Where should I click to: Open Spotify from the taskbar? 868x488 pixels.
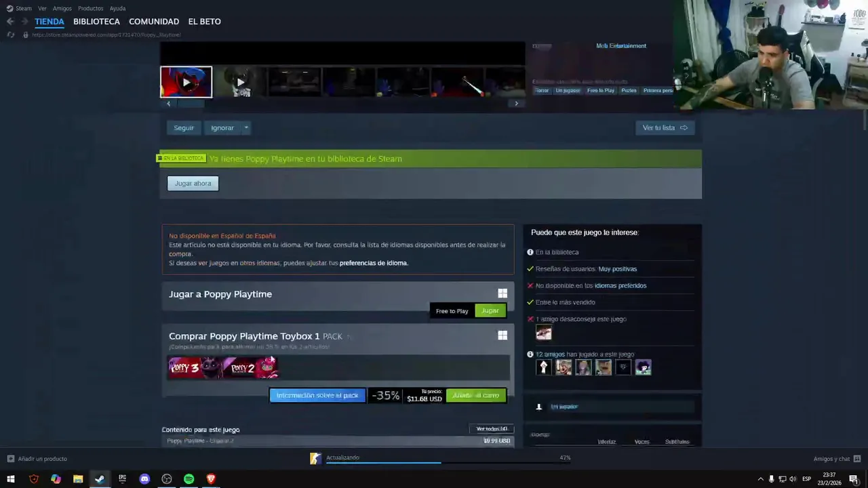coord(189,479)
